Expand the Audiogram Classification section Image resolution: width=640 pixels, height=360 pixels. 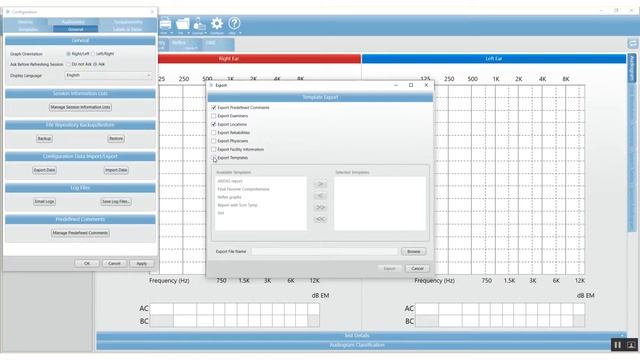pos(356,345)
